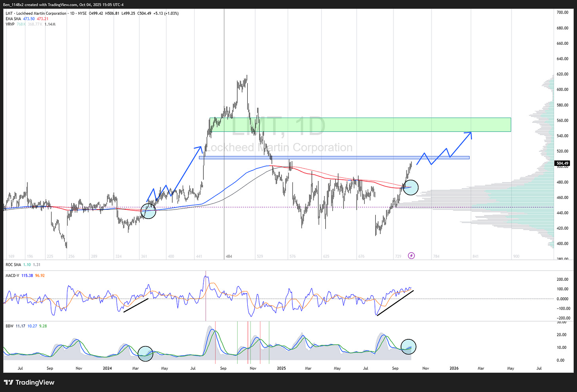Image resolution: width=577 pixels, height=392 pixels.
Task: Click the current price tag 504.49 on axis
Action: click(563, 163)
